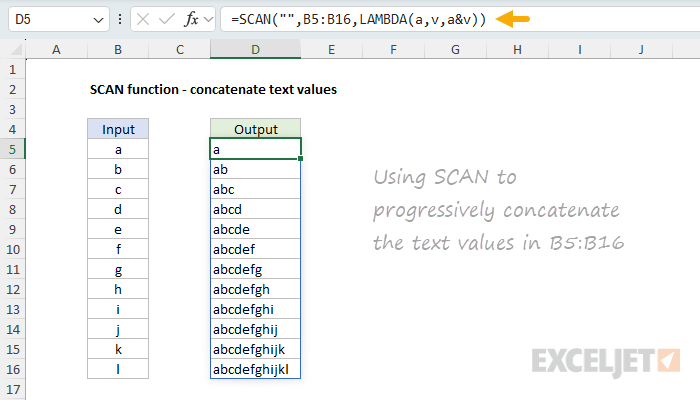This screenshot has width=700, height=400.
Task: Click the Exceljet logo
Action: pos(607,359)
